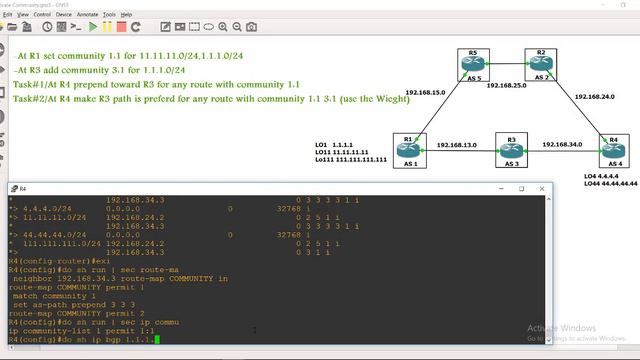Click the 192.168.15.0 link label
Viewport: 640px width, 360px height.
point(425,93)
